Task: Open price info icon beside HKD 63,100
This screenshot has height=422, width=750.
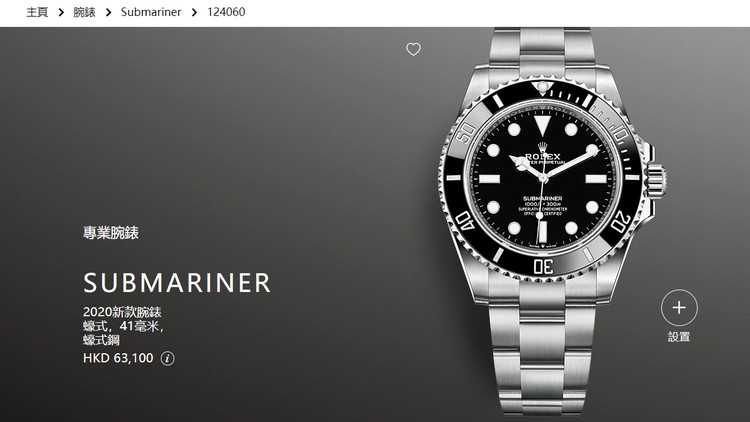Action: (x=167, y=358)
